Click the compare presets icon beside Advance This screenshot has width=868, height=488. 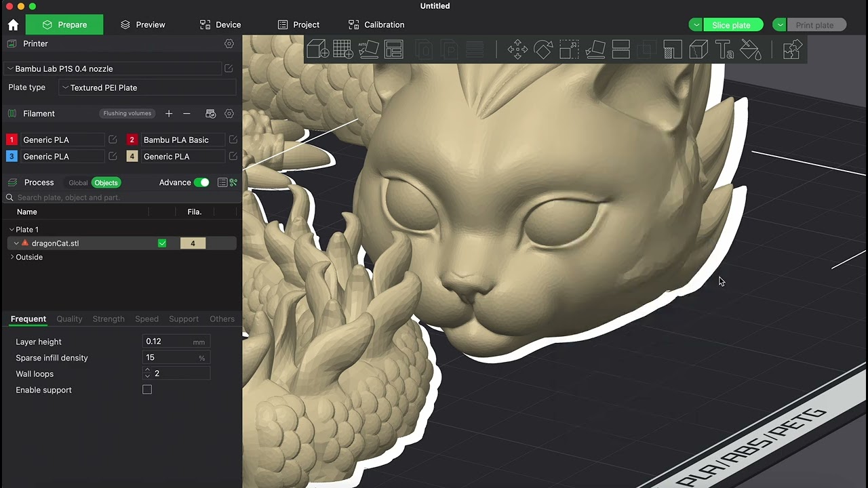pos(233,182)
